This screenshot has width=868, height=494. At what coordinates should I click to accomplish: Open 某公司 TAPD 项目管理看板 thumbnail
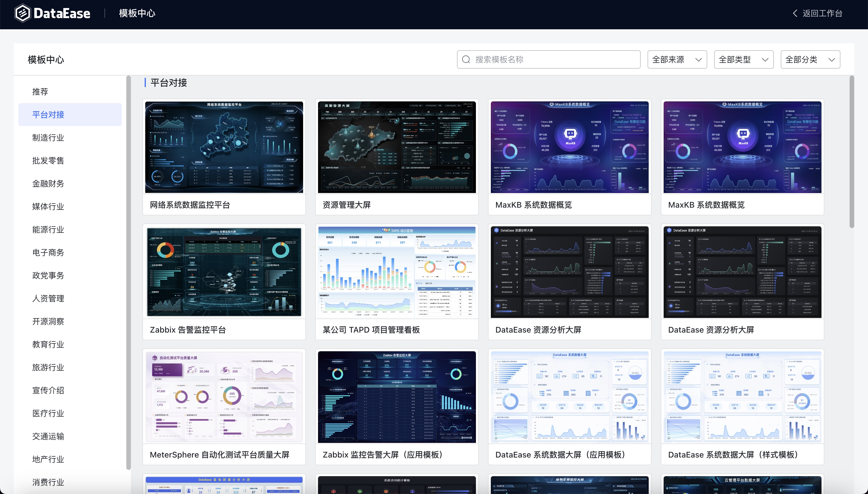(397, 272)
